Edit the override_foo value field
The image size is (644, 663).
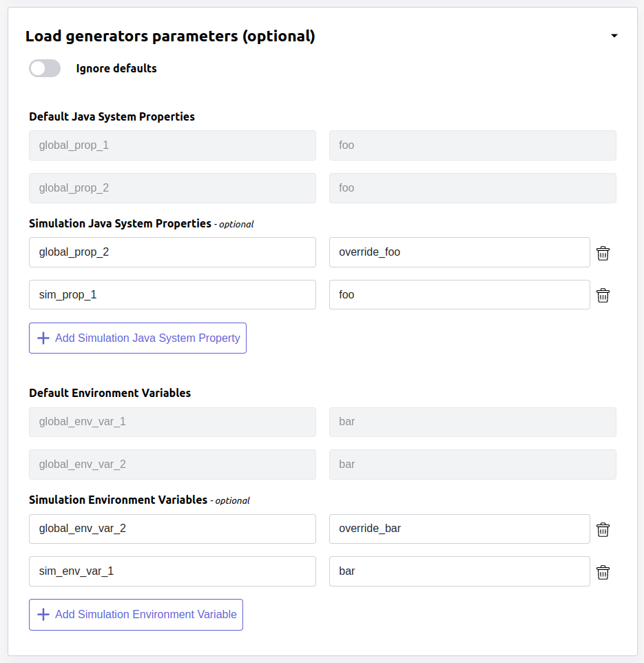[459, 252]
